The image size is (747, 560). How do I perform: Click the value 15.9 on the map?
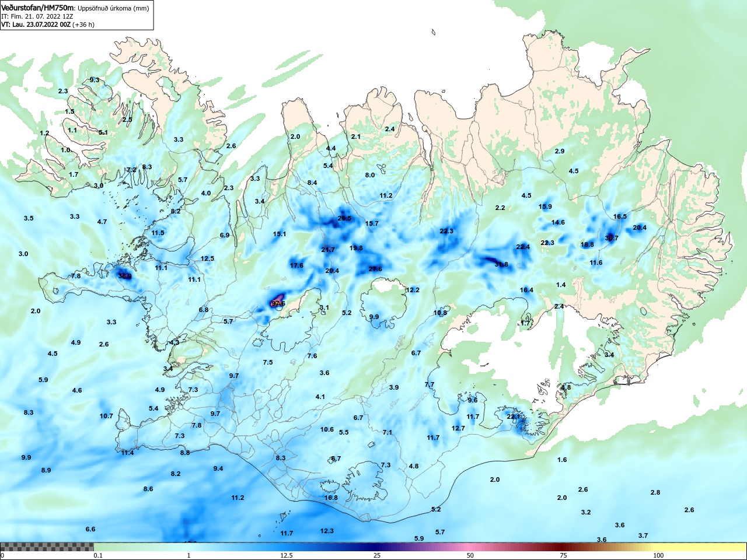pyautogui.click(x=545, y=206)
